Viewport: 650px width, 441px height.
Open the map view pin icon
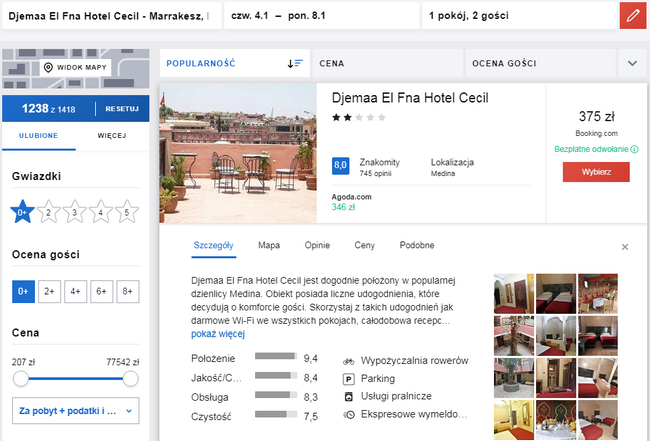[48, 68]
